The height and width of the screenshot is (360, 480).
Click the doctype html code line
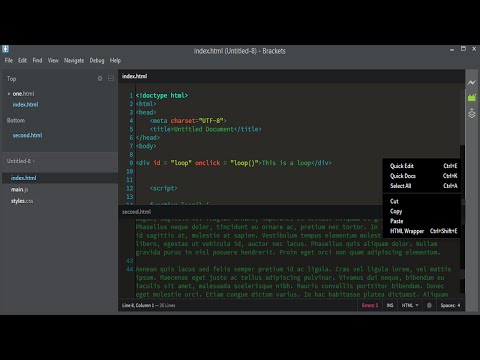162,95
